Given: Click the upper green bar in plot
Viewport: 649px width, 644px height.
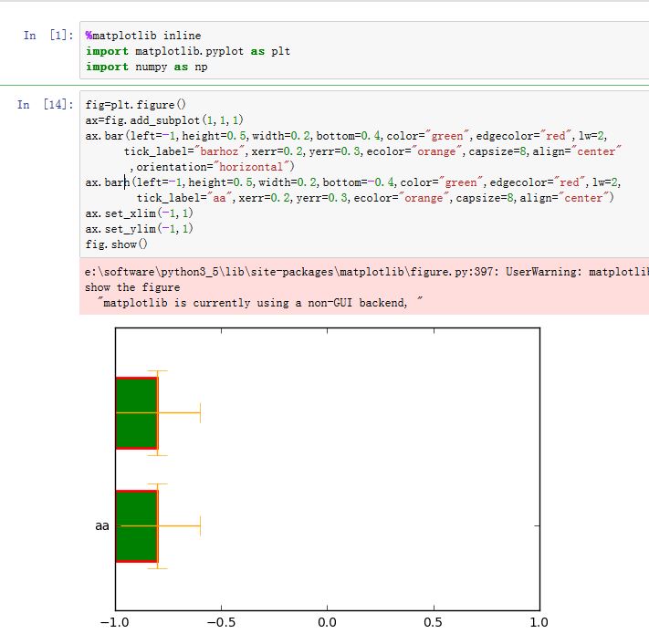Looking at the screenshot, I should (x=137, y=413).
